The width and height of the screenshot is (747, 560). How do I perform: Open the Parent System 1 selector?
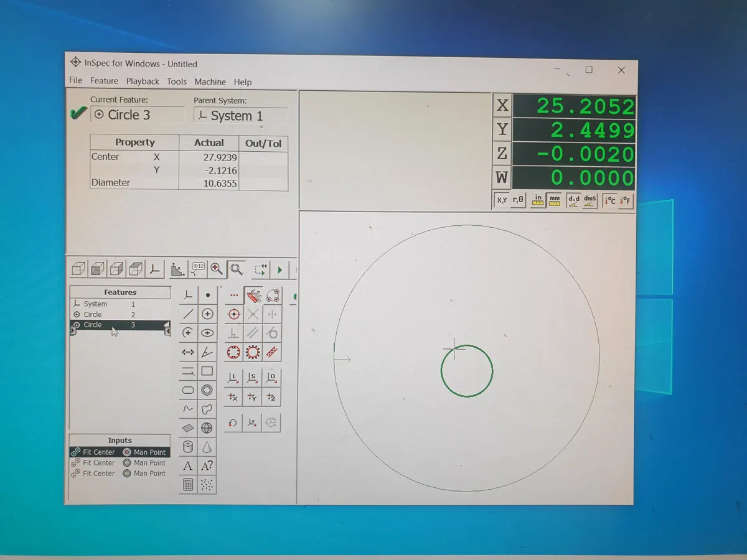pos(240,116)
